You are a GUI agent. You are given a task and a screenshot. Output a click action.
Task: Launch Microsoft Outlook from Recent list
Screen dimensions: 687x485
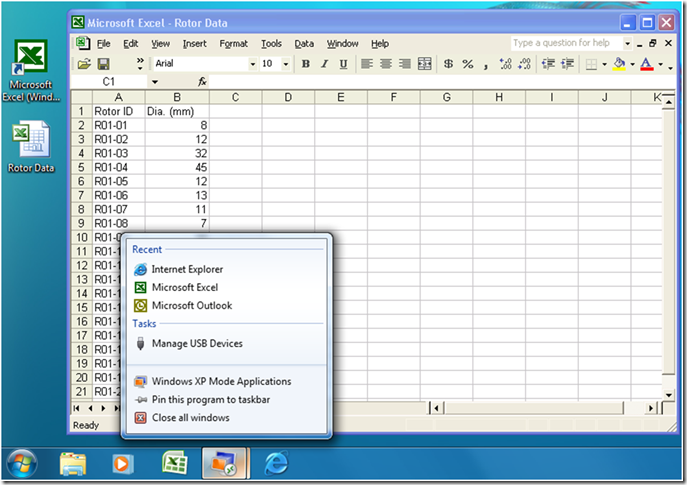point(192,305)
